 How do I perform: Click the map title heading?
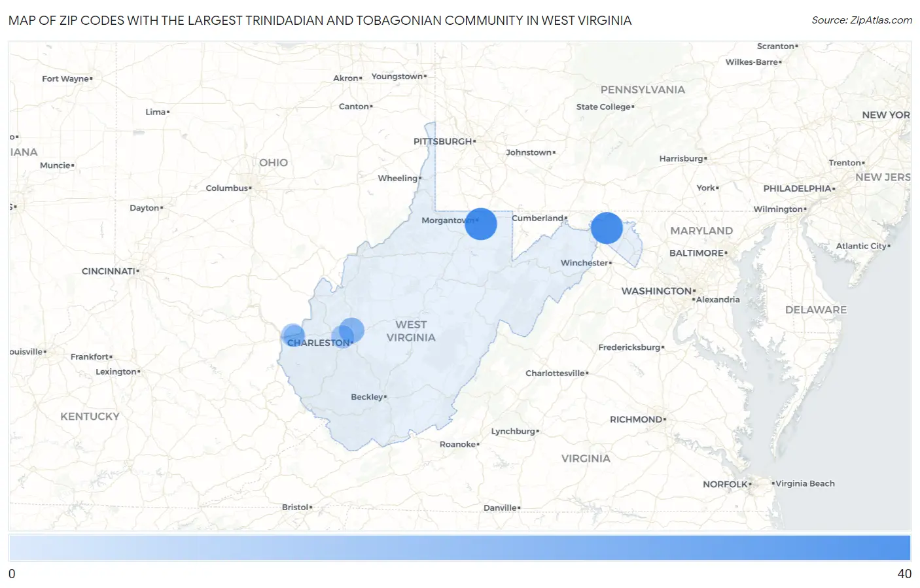(320, 20)
